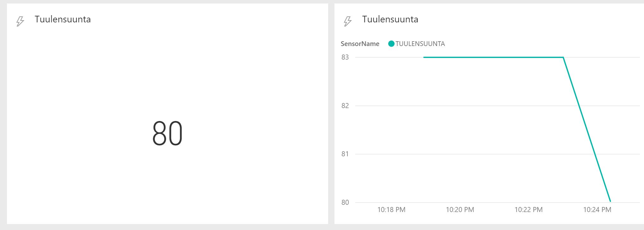The height and width of the screenshot is (230, 644).
Task: Click the line's corner point where it starts dropping
Action: (563, 57)
